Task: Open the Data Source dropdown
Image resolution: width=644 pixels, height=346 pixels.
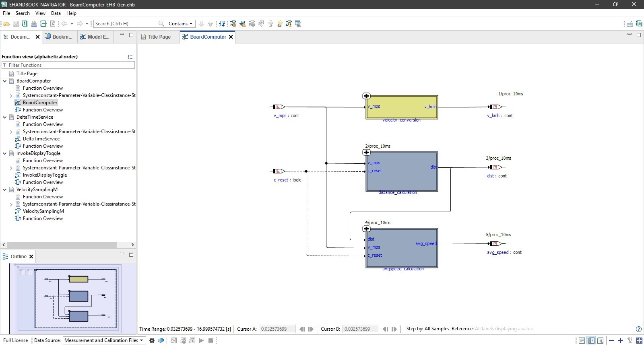Action: [104, 340]
